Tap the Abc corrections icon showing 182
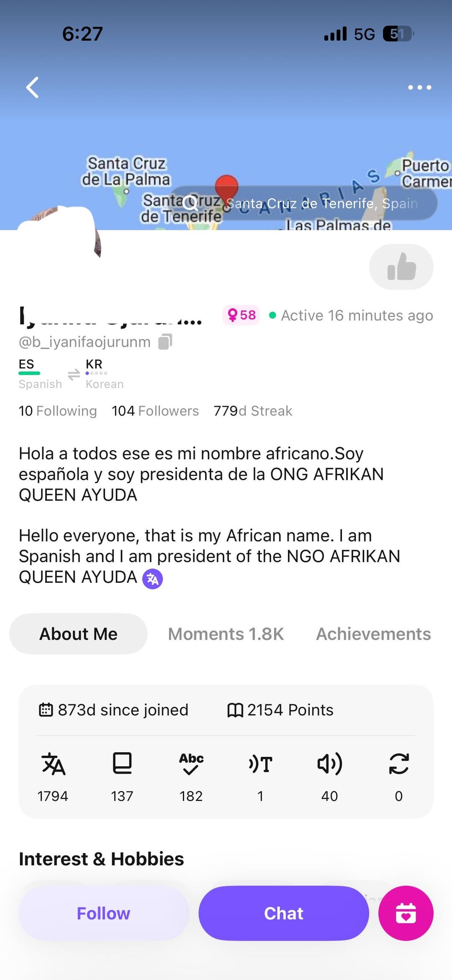 click(x=191, y=764)
